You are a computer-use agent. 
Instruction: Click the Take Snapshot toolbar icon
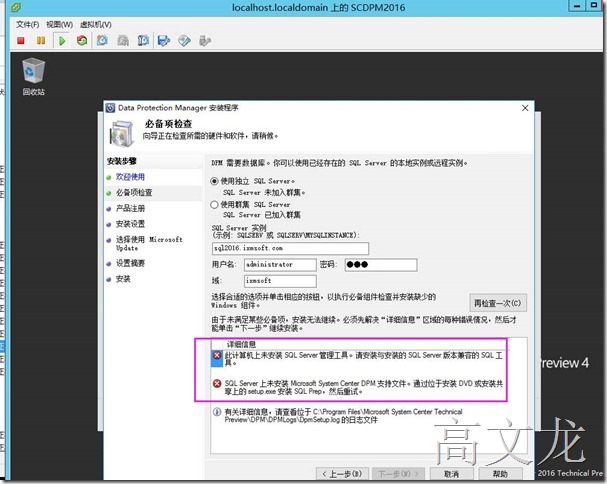(x=102, y=40)
